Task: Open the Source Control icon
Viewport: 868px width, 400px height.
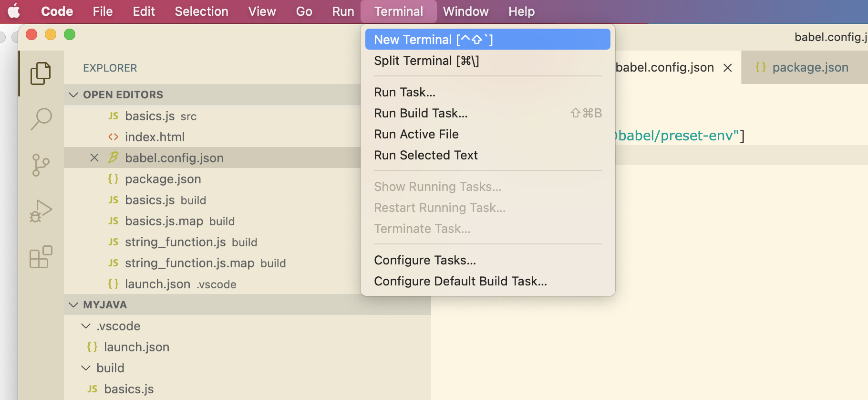Action: coord(41,165)
